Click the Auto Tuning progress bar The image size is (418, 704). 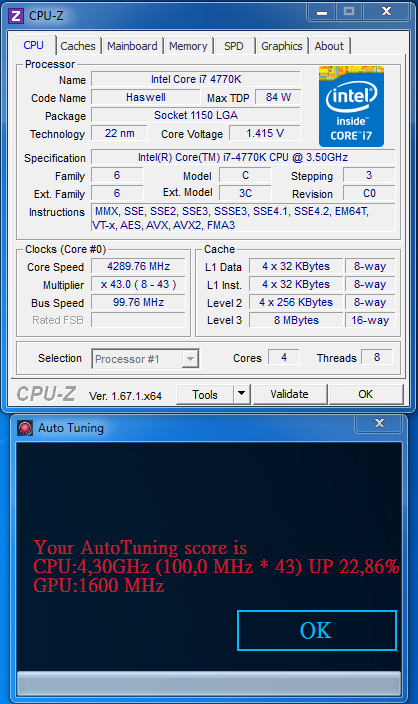[208, 684]
